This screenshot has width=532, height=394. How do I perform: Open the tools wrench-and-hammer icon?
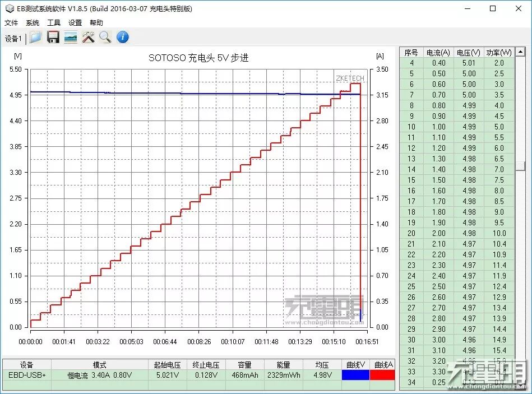pyautogui.click(x=88, y=38)
